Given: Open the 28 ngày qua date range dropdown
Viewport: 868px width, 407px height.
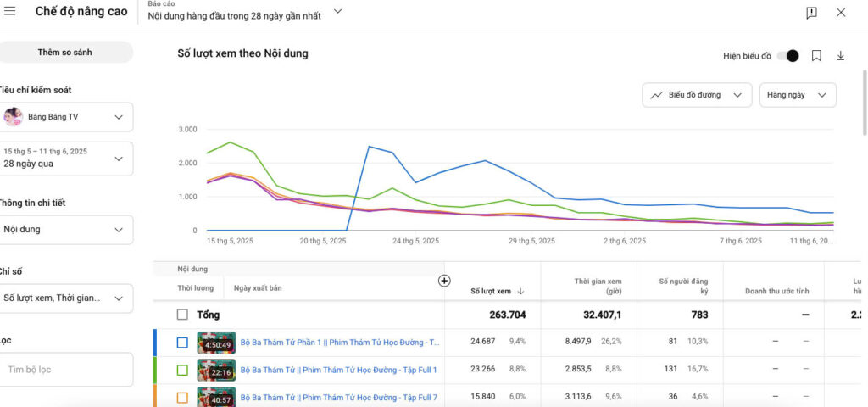Looking at the screenshot, I should [x=66, y=158].
